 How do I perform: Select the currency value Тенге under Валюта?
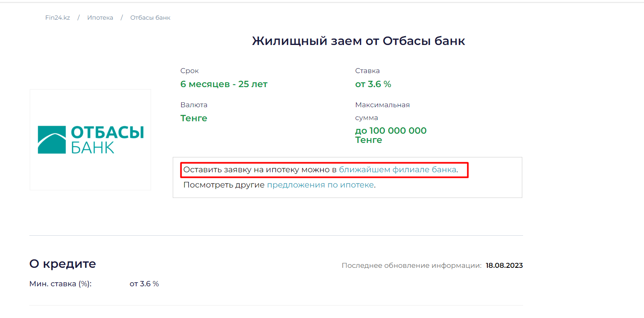[x=194, y=118]
